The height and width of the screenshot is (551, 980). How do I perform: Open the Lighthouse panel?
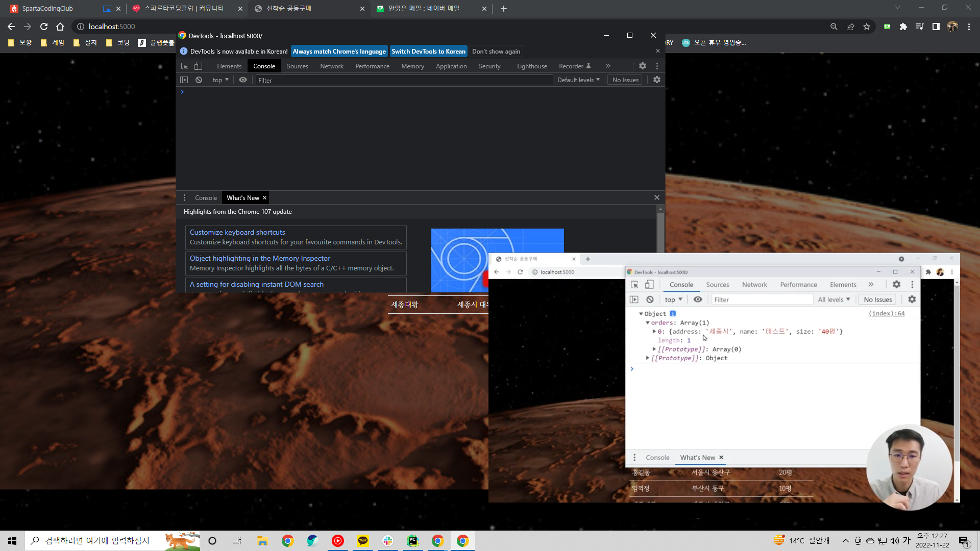pyautogui.click(x=532, y=66)
